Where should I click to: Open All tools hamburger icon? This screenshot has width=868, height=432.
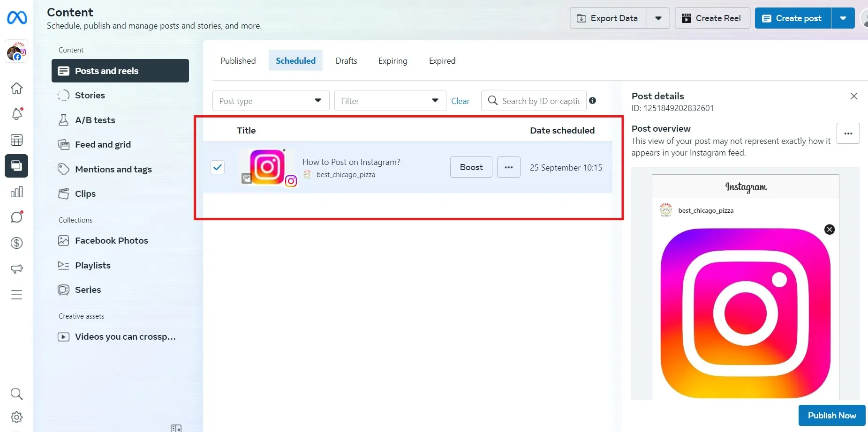(16, 295)
